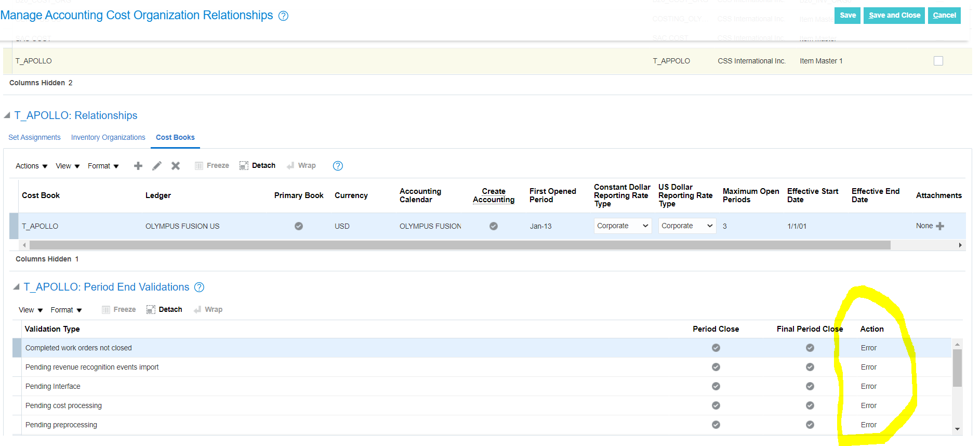Open the Cost Books Format menu
980x446 pixels.
click(x=103, y=166)
